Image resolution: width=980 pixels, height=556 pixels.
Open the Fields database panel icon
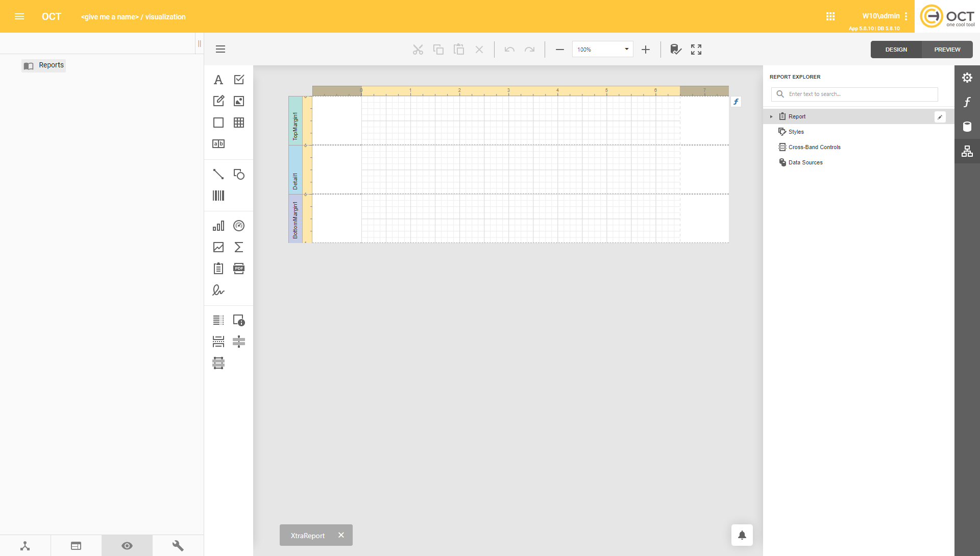tap(967, 127)
